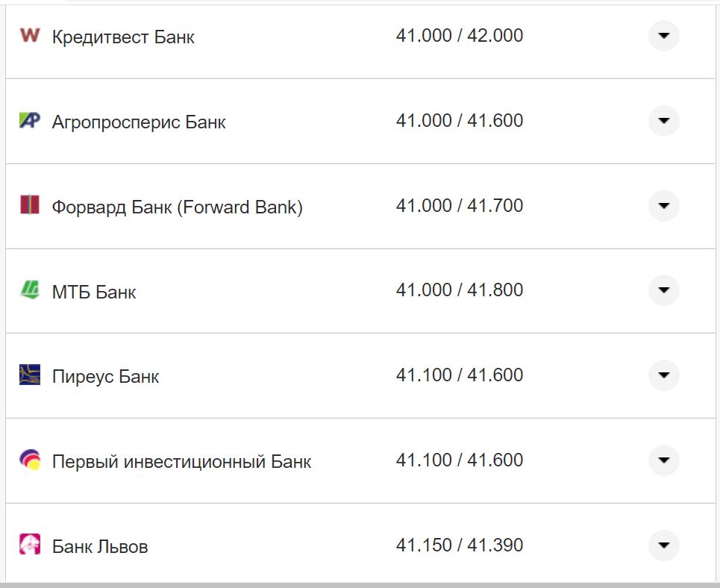Viewport: 720px width, 588px height.
Task: Click the МТБ Банк rate value
Action: click(460, 290)
